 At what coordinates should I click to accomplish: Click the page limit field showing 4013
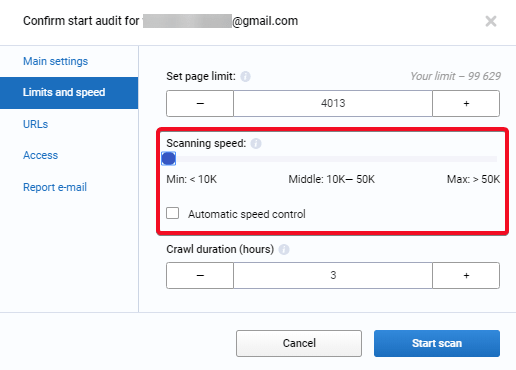tap(333, 103)
